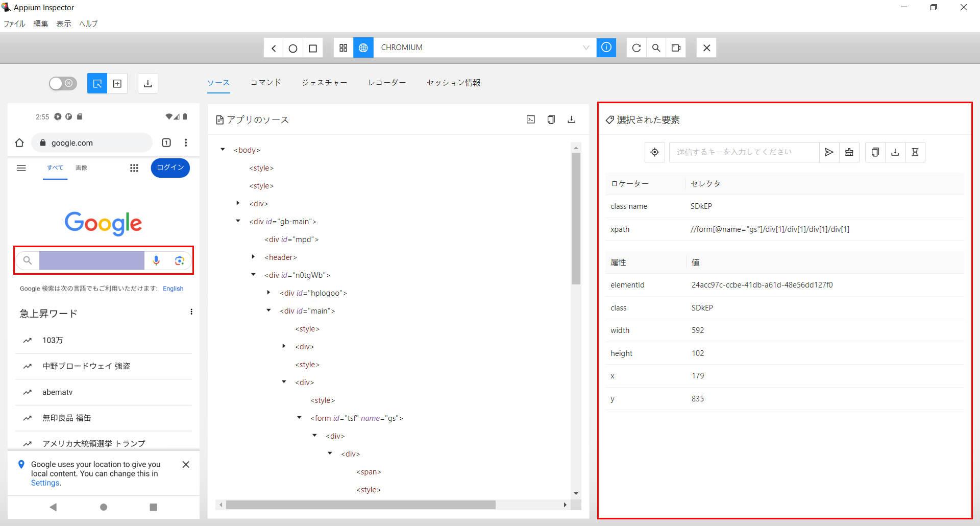980x526 pixels.
Task: Download the screenshot from the toolbar
Action: [x=148, y=83]
